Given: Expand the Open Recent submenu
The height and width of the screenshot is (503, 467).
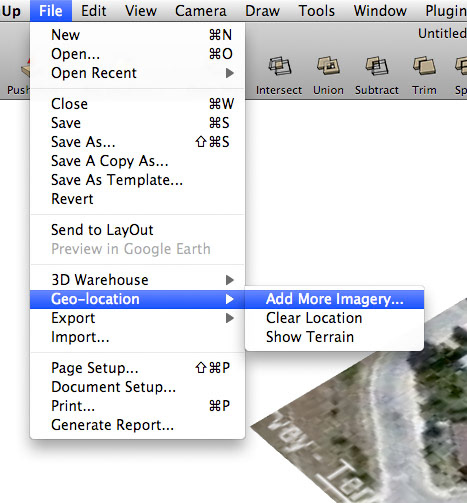Looking at the screenshot, I should coord(138,73).
